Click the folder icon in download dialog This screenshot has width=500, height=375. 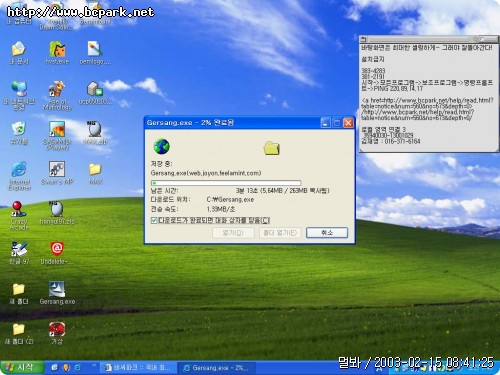point(271,148)
